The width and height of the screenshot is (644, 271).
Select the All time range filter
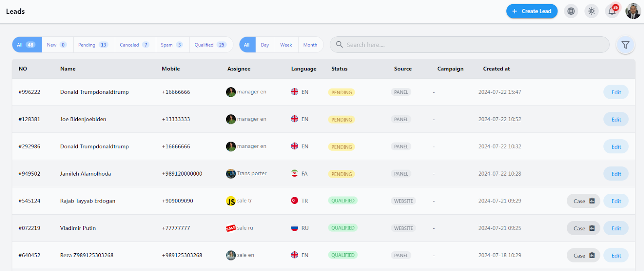[247, 45]
